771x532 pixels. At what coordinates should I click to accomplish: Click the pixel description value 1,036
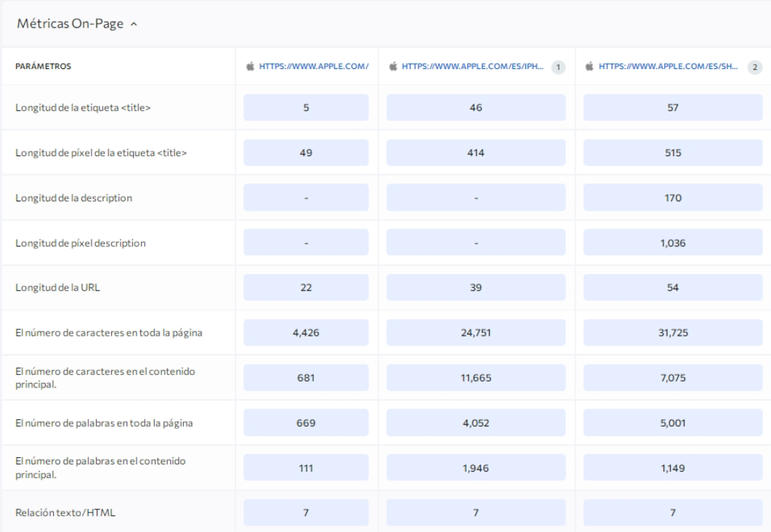(x=673, y=243)
